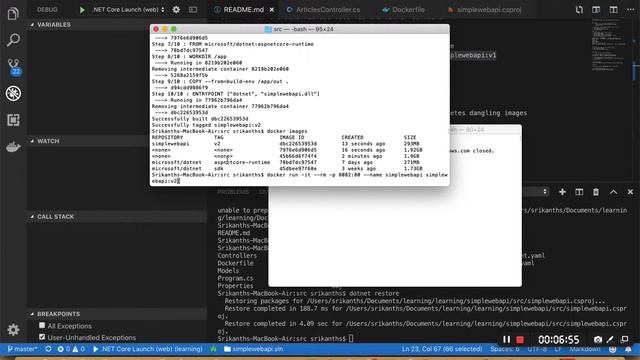Click Spaces indentation status item
Screen dimensions: 640x360
click(x=505, y=349)
